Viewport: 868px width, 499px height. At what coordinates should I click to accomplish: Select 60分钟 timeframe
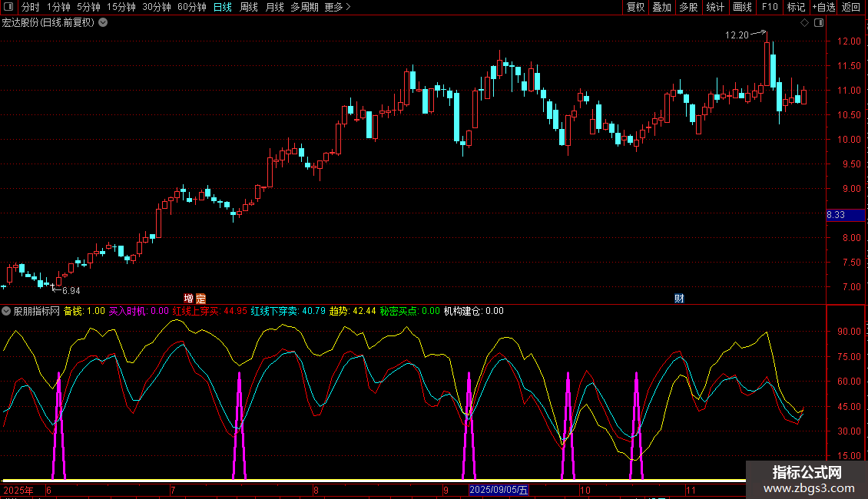pyautogui.click(x=191, y=8)
